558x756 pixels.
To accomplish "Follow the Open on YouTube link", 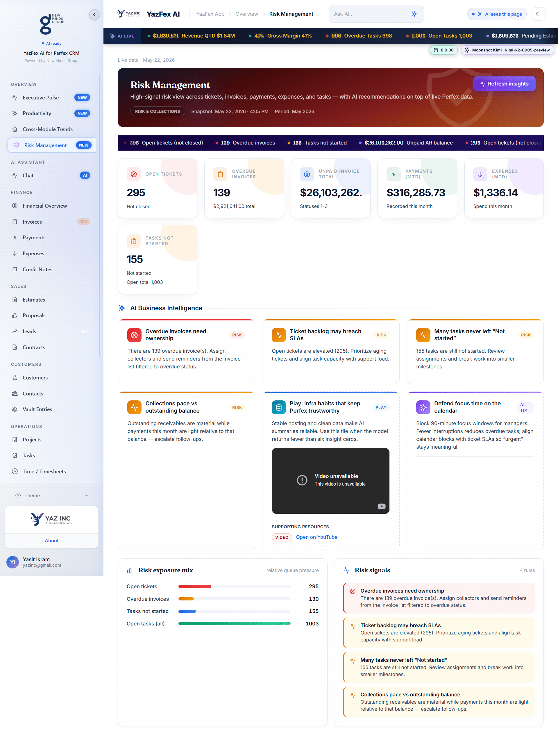I will (316, 537).
